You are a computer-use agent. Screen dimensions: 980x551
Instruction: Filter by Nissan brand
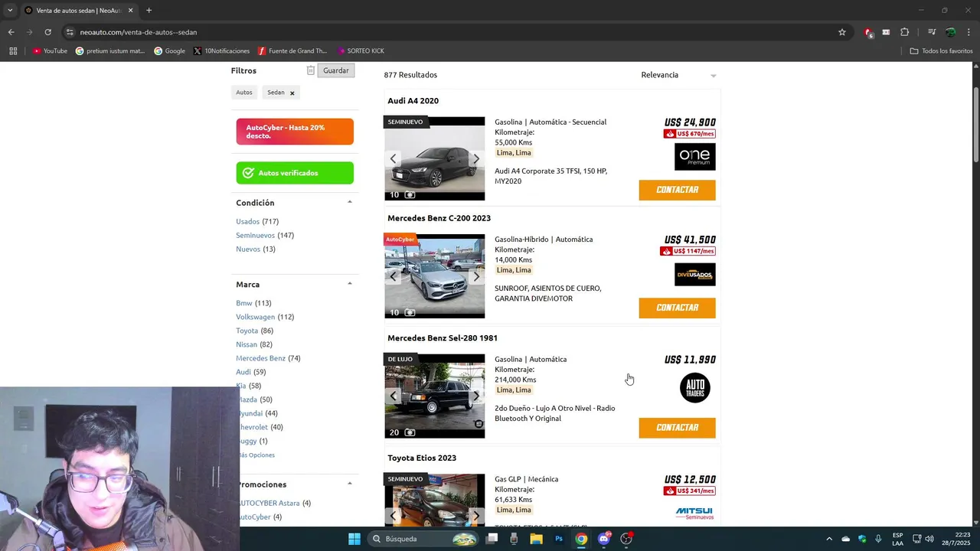click(247, 344)
